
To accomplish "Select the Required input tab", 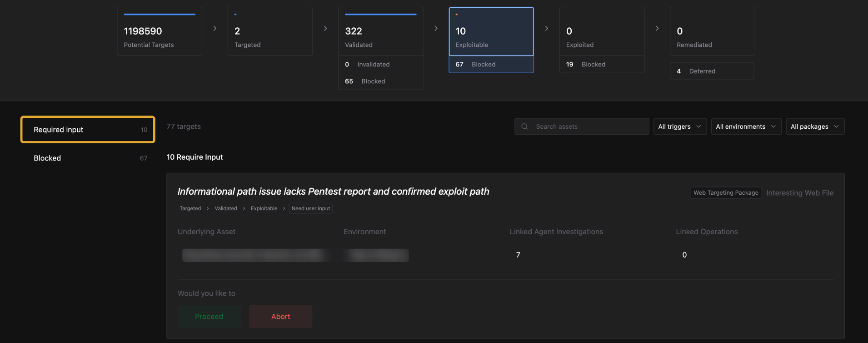I will click(x=88, y=130).
